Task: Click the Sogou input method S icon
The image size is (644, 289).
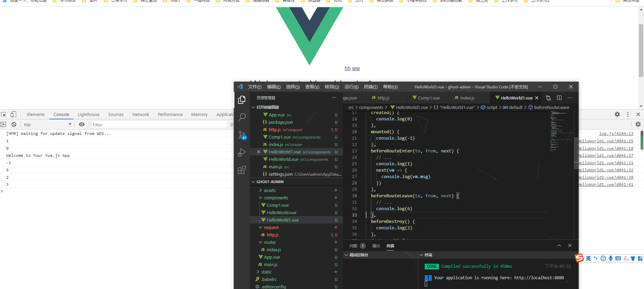Action: pyautogui.click(x=579, y=258)
